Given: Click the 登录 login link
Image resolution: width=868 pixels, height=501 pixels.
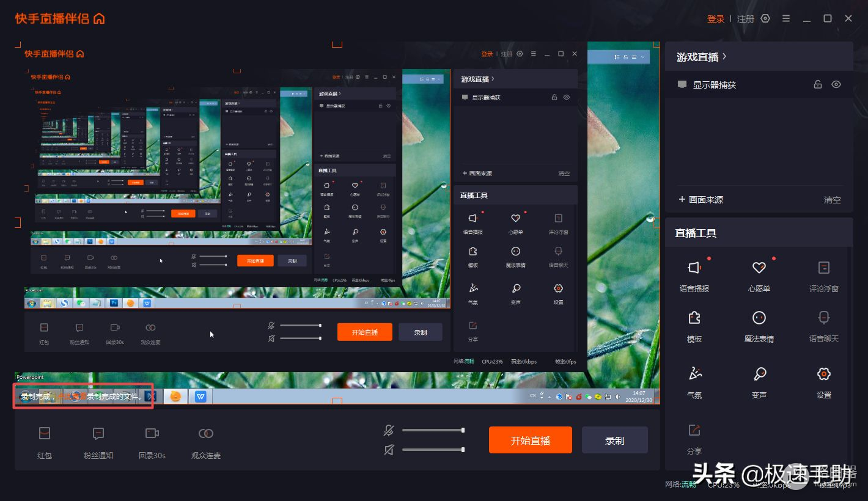Looking at the screenshot, I should pyautogui.click(x=716, y=19).
